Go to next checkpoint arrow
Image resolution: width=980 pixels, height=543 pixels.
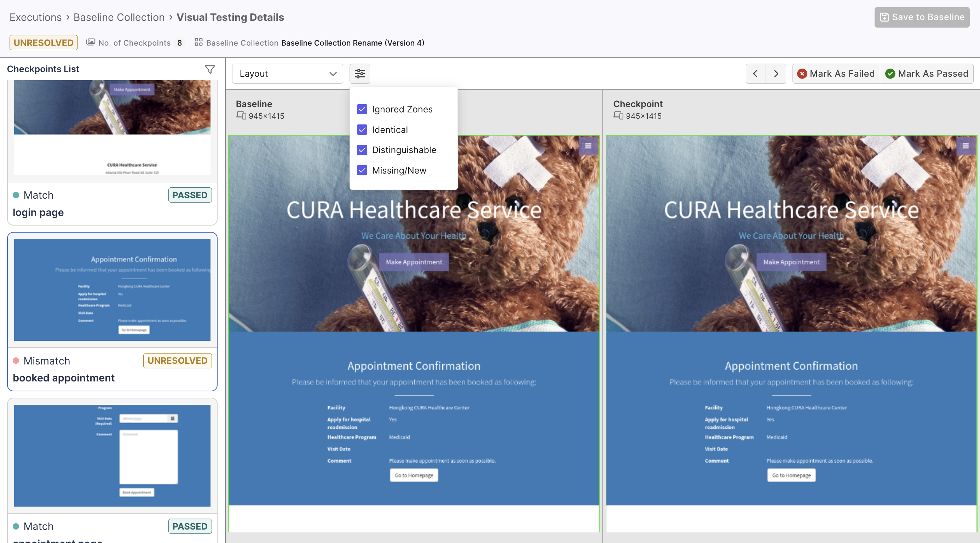[x=776, y=74]
